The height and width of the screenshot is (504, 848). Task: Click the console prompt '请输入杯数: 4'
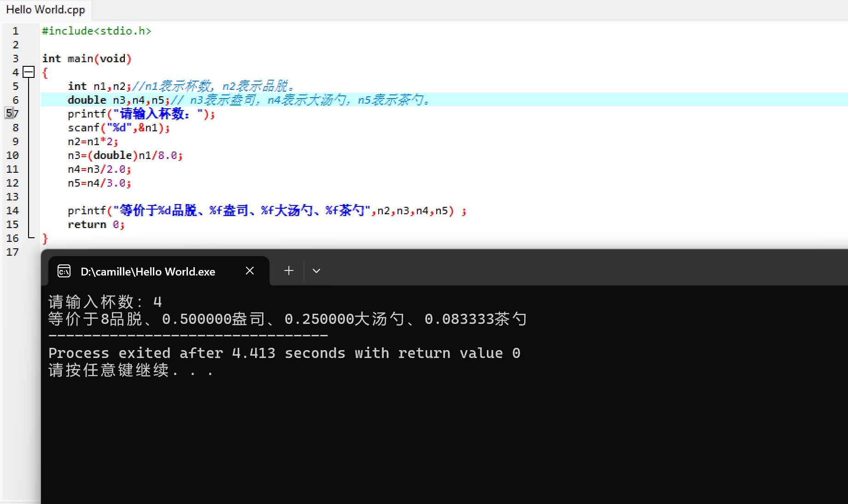[x=105, y=302]
